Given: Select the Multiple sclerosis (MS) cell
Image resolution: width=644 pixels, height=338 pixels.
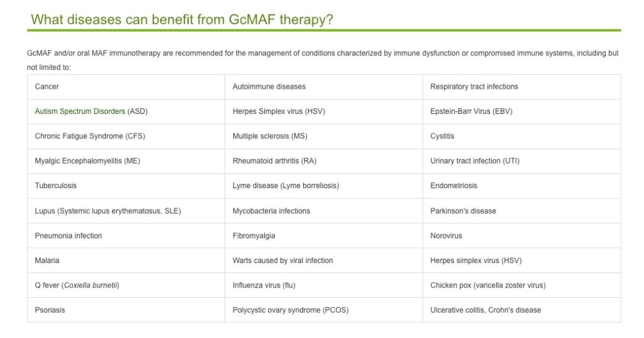Looking at the screenshot, I should (x=324, y=136).
